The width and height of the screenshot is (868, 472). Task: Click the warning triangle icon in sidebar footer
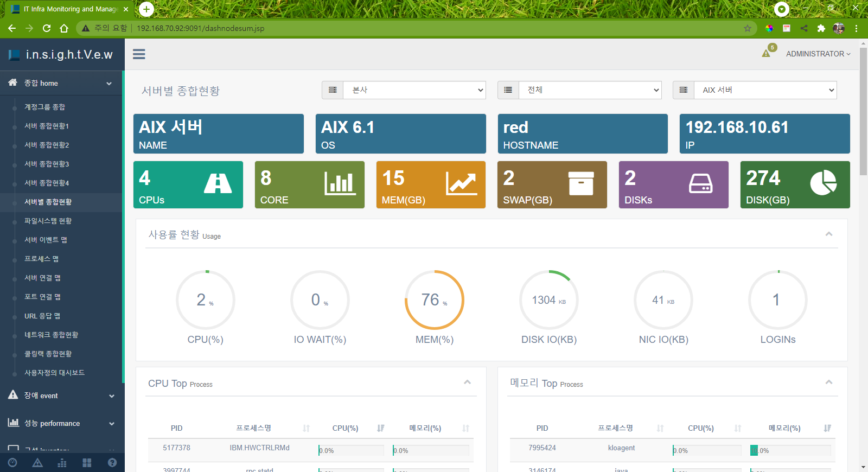tap(37, 463)
